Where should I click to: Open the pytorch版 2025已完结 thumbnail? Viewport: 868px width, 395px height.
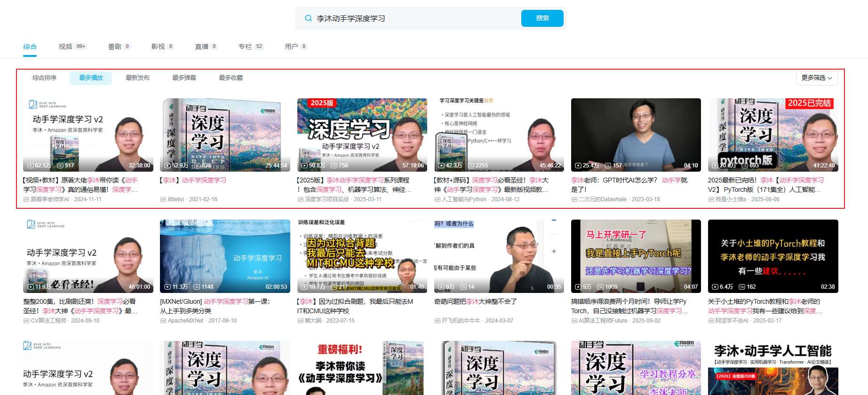coord(773,134)
